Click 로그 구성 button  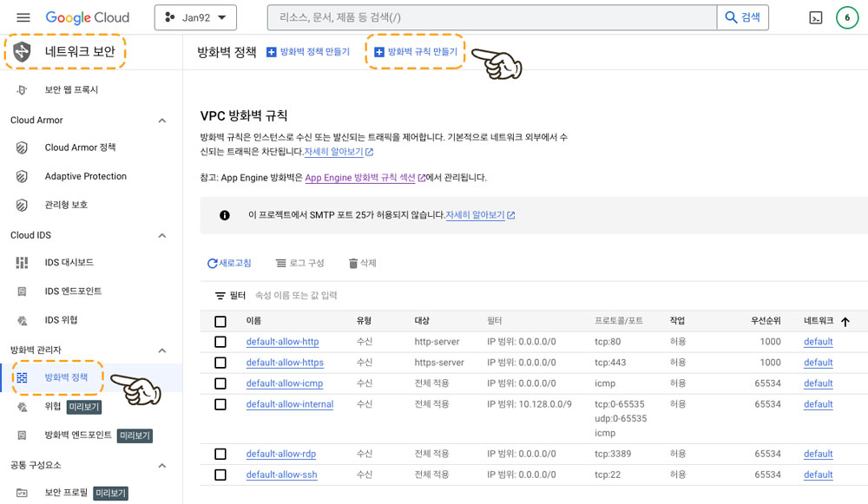pos(300,264)
